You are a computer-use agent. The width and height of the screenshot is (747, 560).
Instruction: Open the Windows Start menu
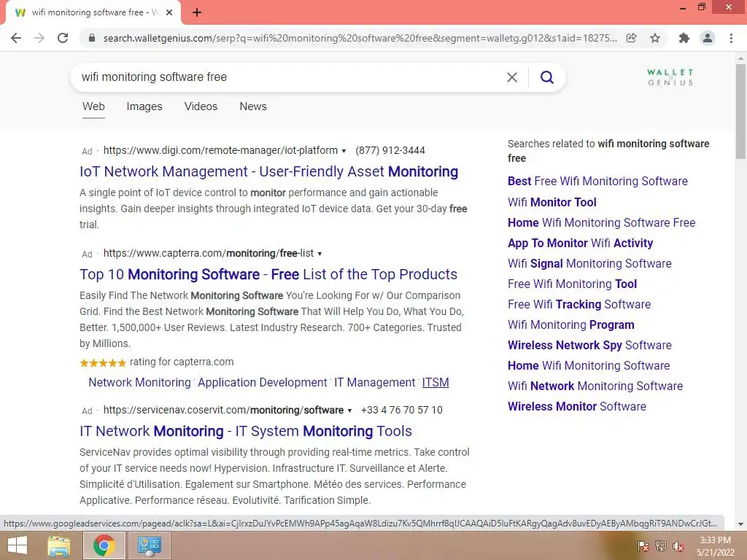pyautogui.click(x=18, y=545)
